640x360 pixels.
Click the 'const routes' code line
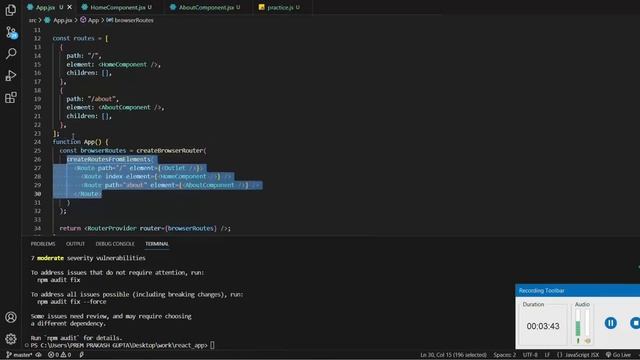[x=80, y=38]
